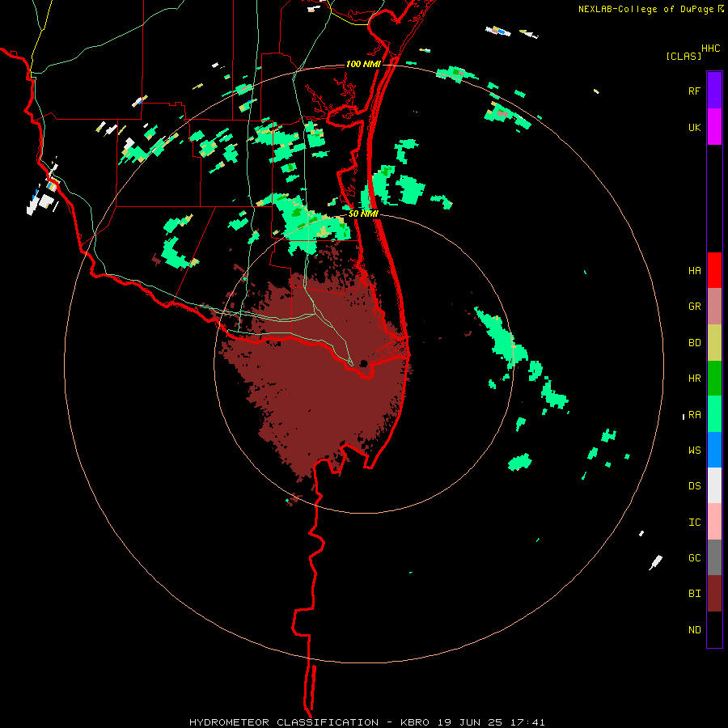Viewport: 728px width, 728px height.
Task: Click the GC legend label
Action: (x=694, y=558)
